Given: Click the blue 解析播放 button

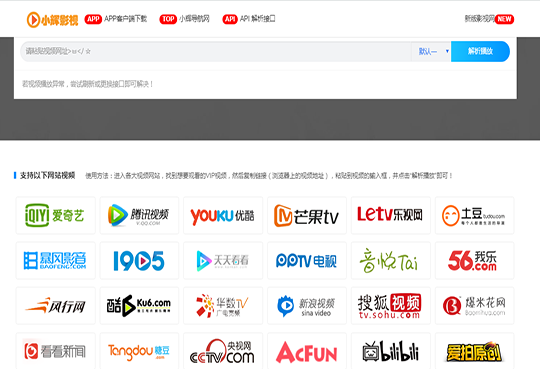Looking at the screenshot, I should coord(480,51).
